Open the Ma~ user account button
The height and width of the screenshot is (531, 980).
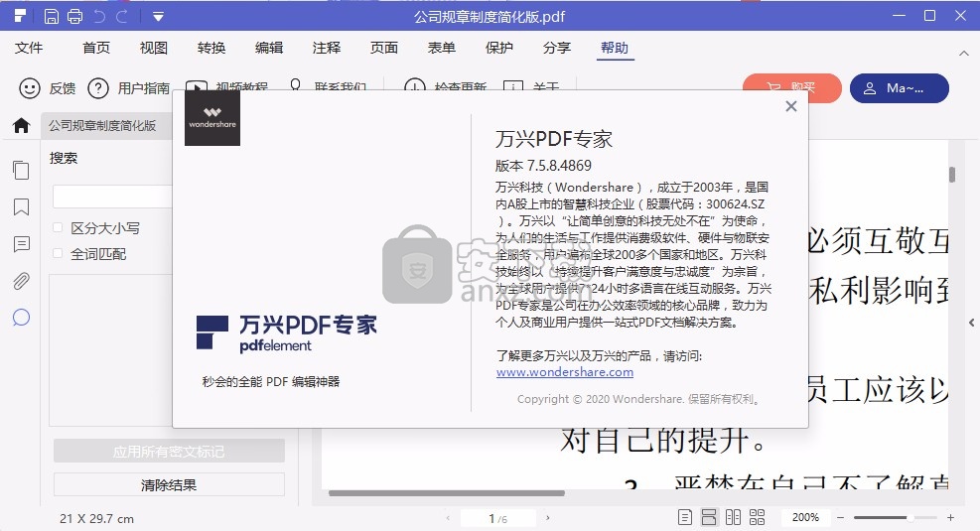click(x=899, y=88)
